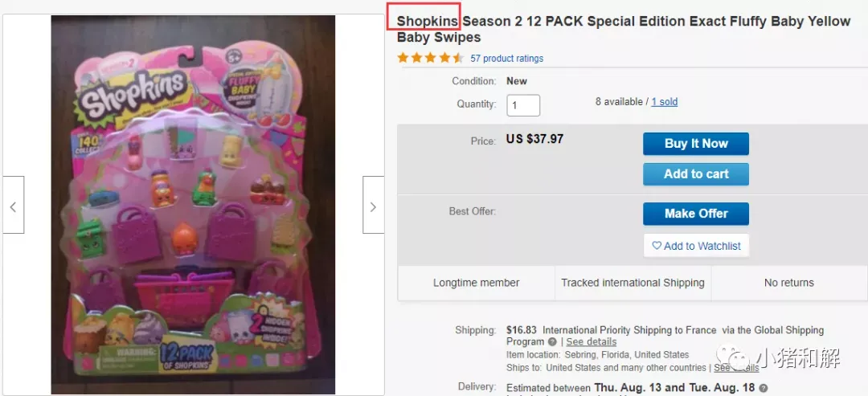This screenshot has height=396, width=868.
Task: Click the shipping help question mark icon
Action: point(552,342)
